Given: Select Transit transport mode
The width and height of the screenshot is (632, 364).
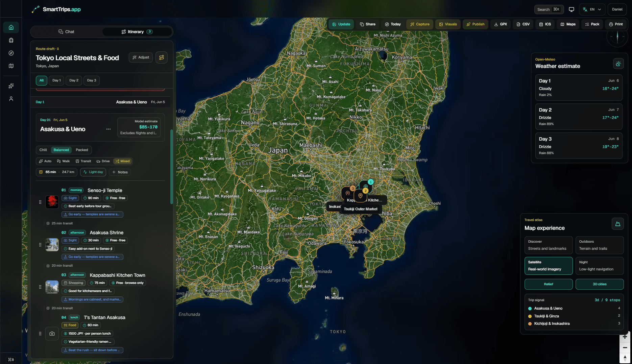Looking at the screenshot, I should click(x=83, y=161).
